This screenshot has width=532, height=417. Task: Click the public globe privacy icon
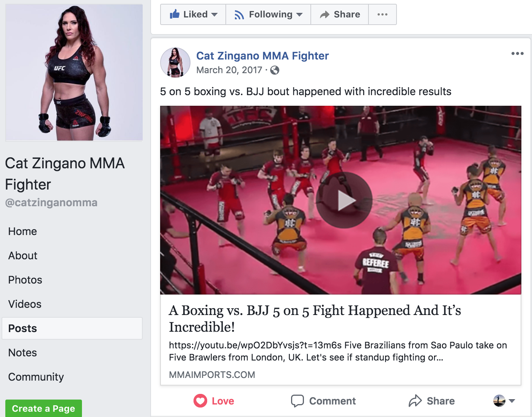(275, 70)
